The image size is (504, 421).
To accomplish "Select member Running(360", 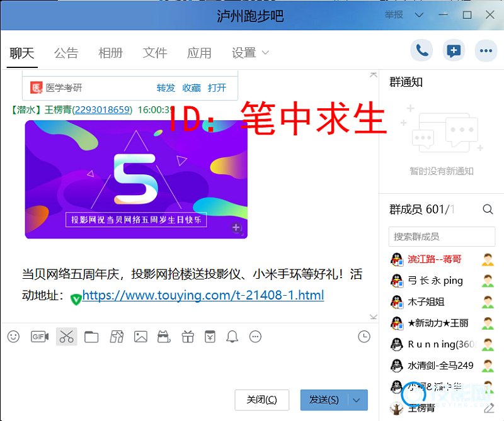I will pyautogui.click(x=442, y=344).
